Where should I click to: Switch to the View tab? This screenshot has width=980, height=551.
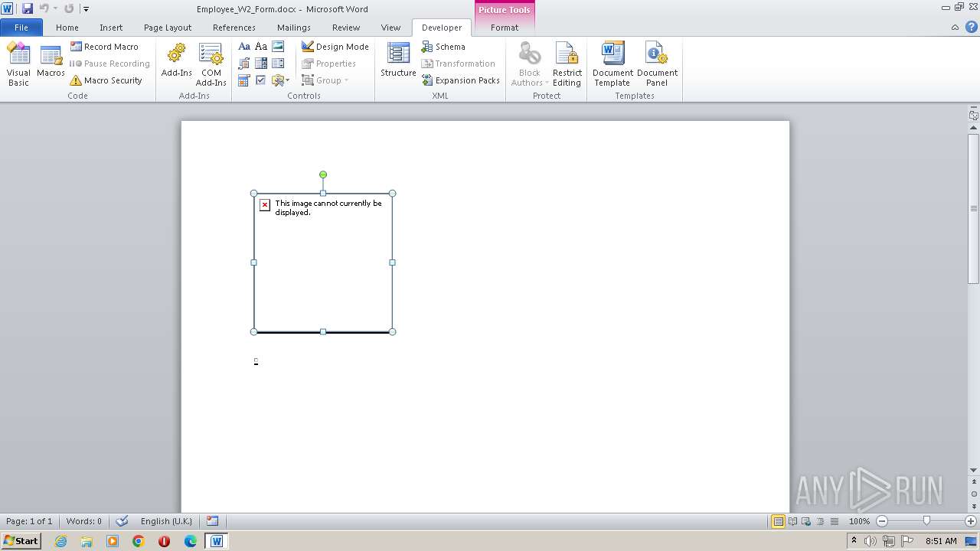[x=391, y=28]
